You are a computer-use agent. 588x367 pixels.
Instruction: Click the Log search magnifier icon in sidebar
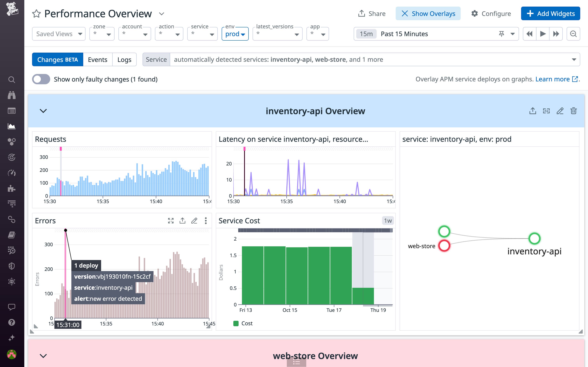tap(12, 251)
